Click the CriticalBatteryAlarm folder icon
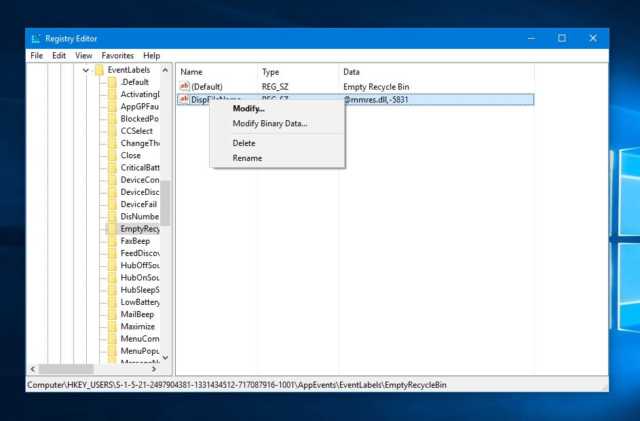Screen dimensions: 640x421 click(113, 168)
